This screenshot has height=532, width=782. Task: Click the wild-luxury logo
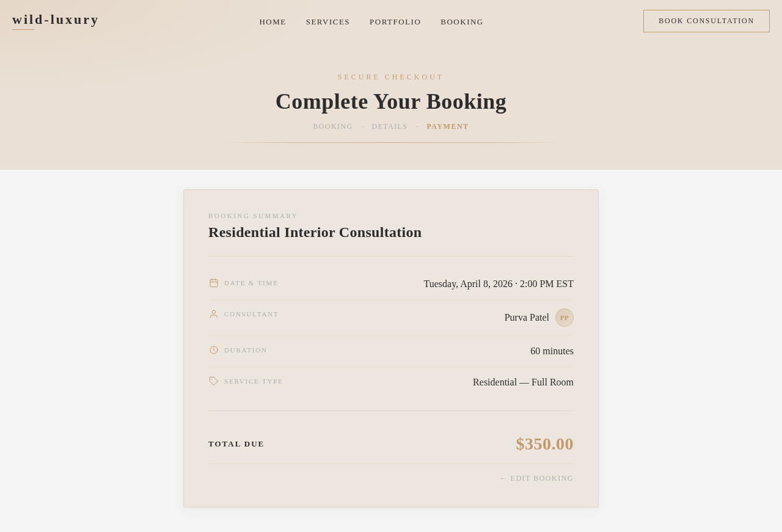click(x=55, y=20)
